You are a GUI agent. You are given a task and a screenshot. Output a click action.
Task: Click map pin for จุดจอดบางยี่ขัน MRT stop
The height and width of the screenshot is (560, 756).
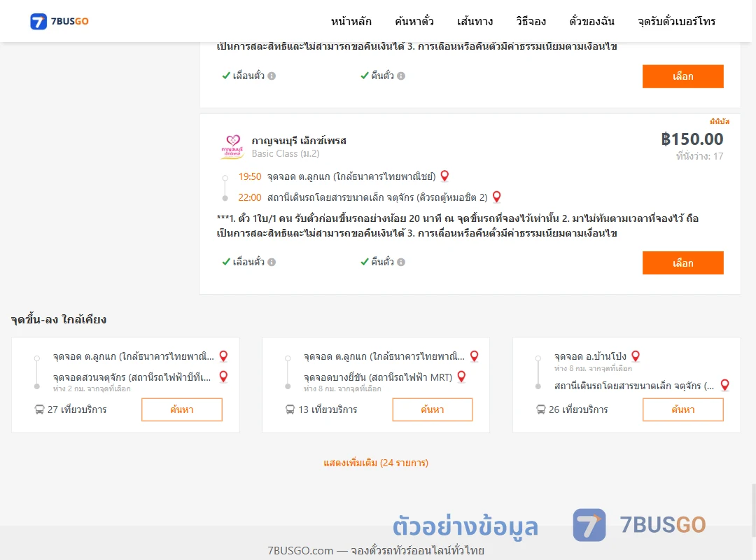tap(461, 377)
